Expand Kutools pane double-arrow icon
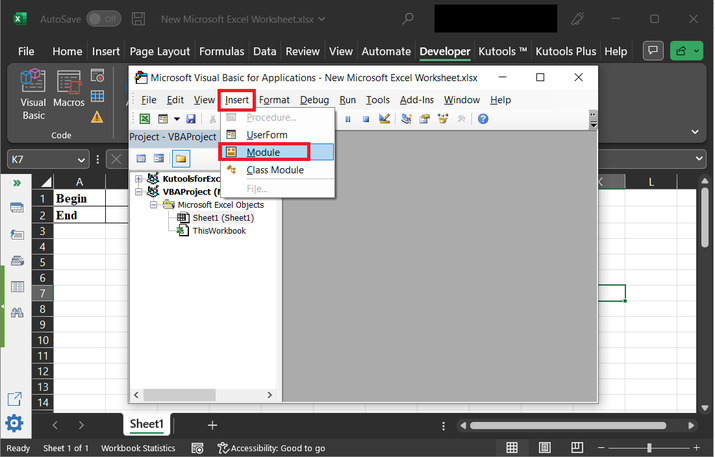Screen dimensions: 715x457 [x=17, y=183]
